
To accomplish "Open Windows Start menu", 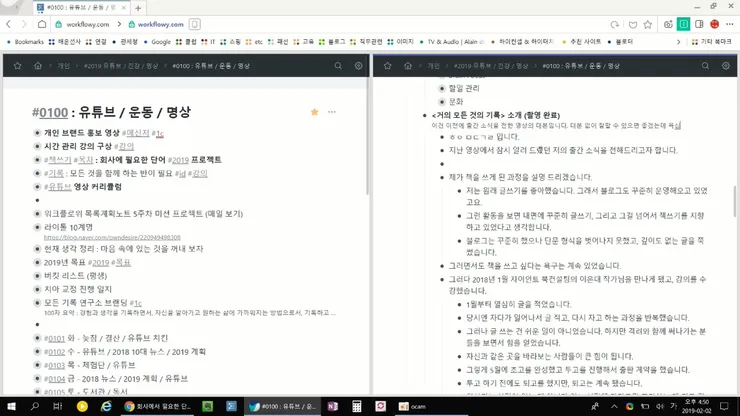I will tap(11, 406).
